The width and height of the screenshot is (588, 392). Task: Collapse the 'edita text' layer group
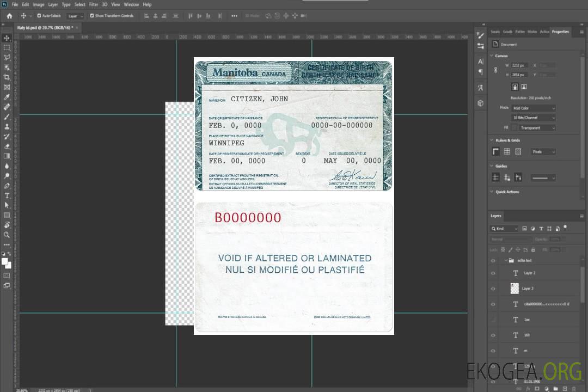click(504, 260)
